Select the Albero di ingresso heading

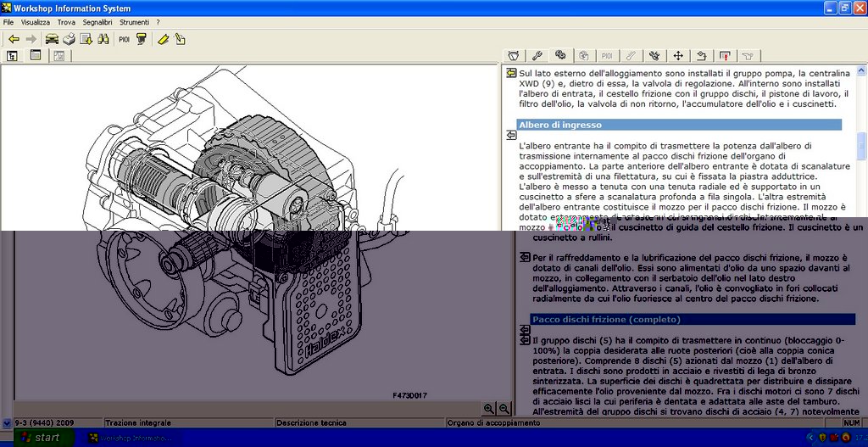pyautogui.click(x=679, y=125)
